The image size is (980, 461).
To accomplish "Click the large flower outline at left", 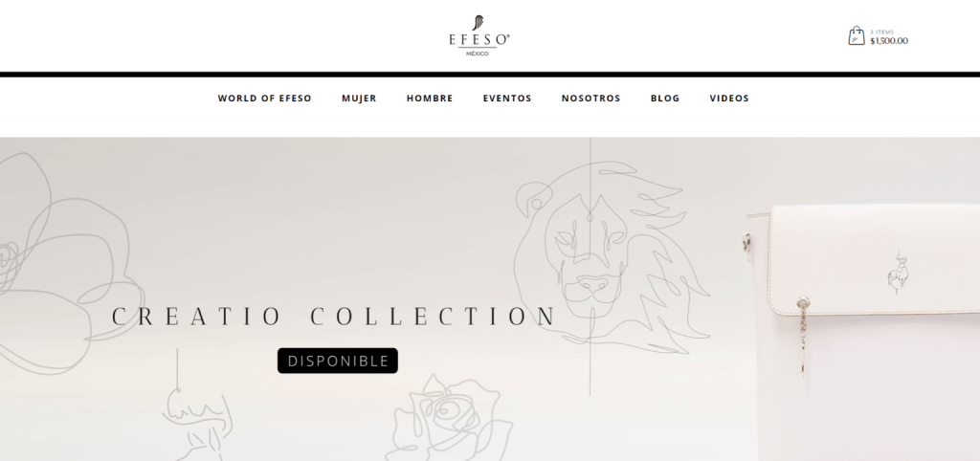I will click(x=66, y=262).
